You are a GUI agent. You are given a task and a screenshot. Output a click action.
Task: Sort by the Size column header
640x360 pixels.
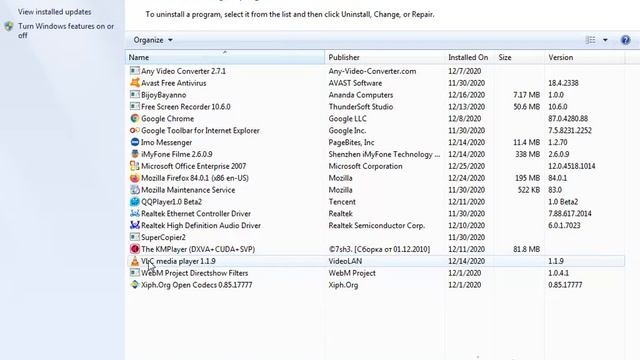pos(520,58)
